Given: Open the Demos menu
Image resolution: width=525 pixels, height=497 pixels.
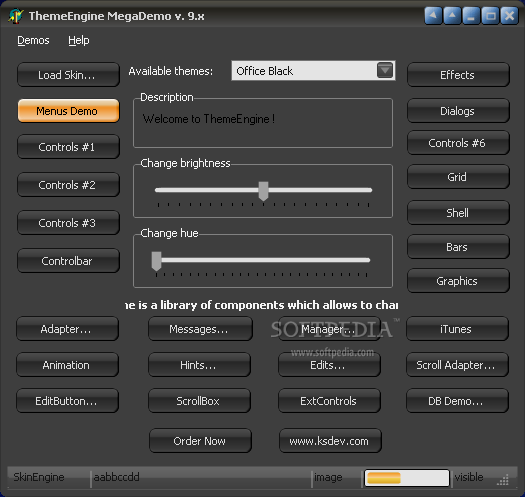Looking at the screenshot, I should [x=33, y=41].
